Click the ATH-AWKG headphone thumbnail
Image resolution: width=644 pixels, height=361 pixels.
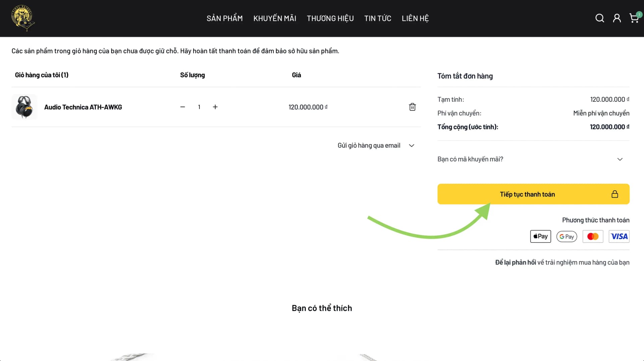[x=24, y=107]
